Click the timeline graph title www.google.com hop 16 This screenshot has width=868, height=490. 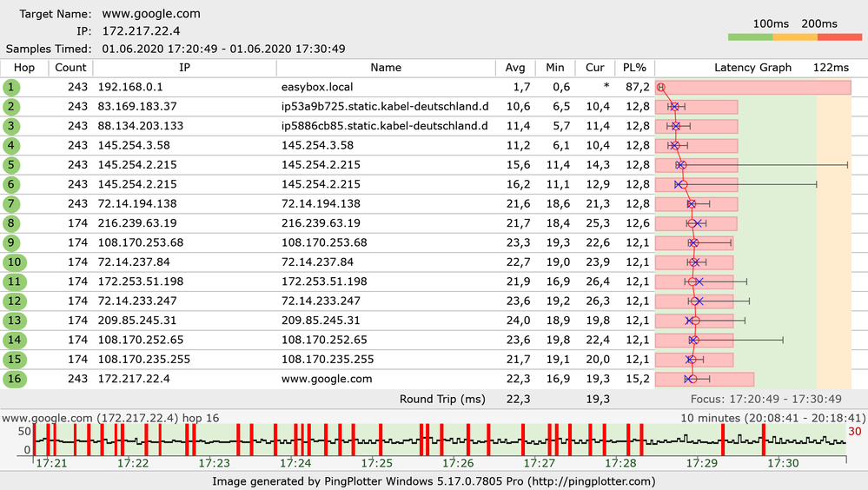(110, 418)
